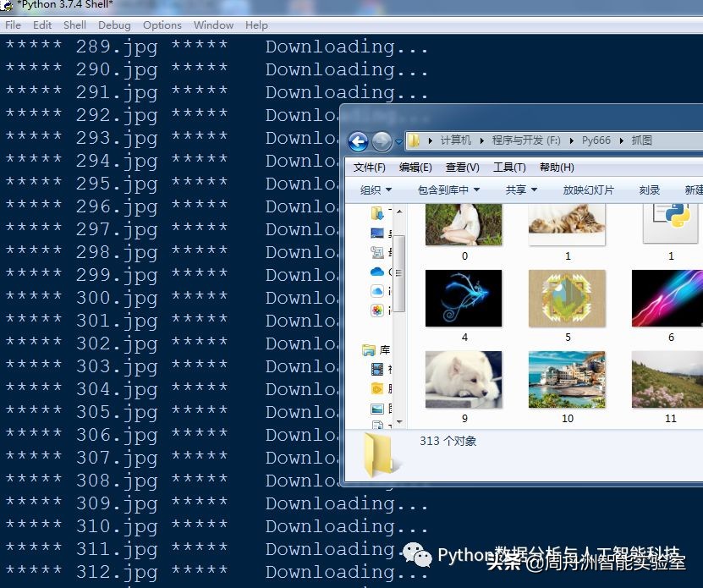Open OneDrive from the Explorer sidebar
703x588 pixels.
point(376,272)
